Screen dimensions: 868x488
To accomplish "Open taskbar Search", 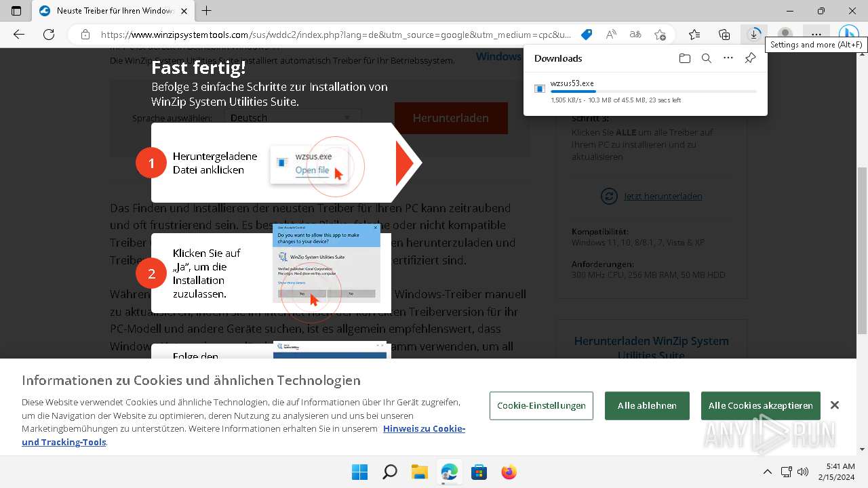I will (x=390, y=472).
